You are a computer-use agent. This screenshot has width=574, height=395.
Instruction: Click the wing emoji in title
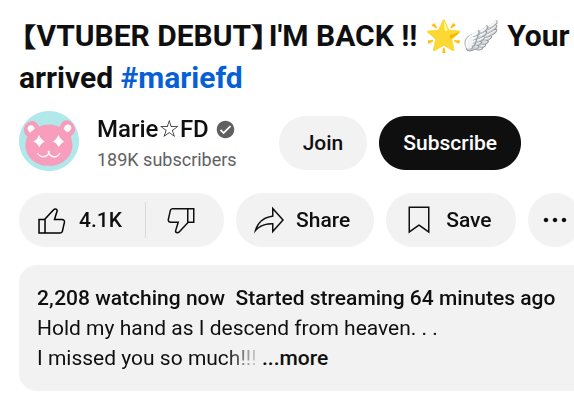481,36
